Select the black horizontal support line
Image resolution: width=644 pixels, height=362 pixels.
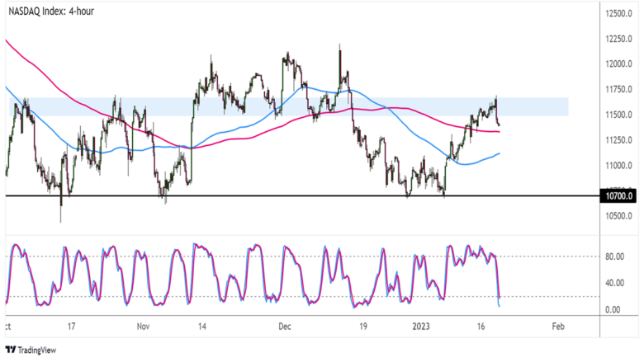[248, 195]
